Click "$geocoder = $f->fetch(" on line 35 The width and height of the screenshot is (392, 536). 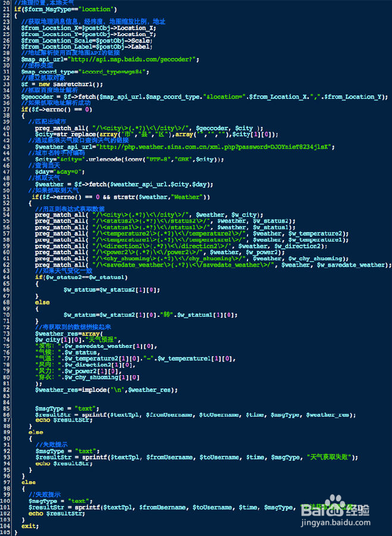click(x=60, y=96)
